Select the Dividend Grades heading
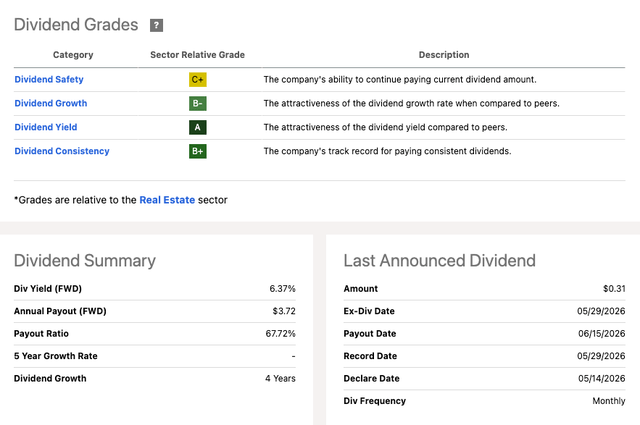 coord(76,24)
